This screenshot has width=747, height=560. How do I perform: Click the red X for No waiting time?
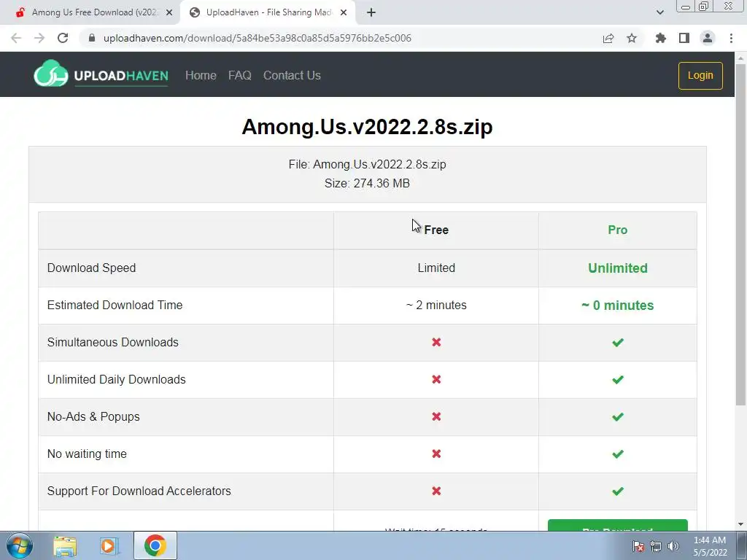(436, 454)
